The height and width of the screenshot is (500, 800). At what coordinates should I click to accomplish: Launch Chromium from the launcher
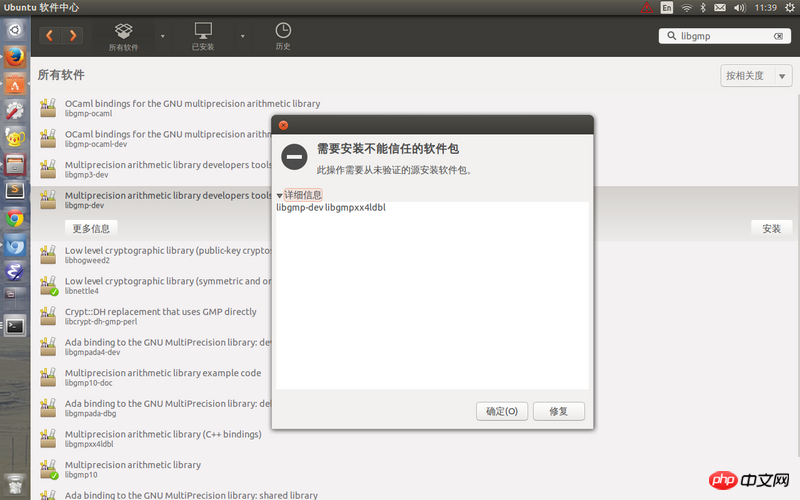click(15, 246)
